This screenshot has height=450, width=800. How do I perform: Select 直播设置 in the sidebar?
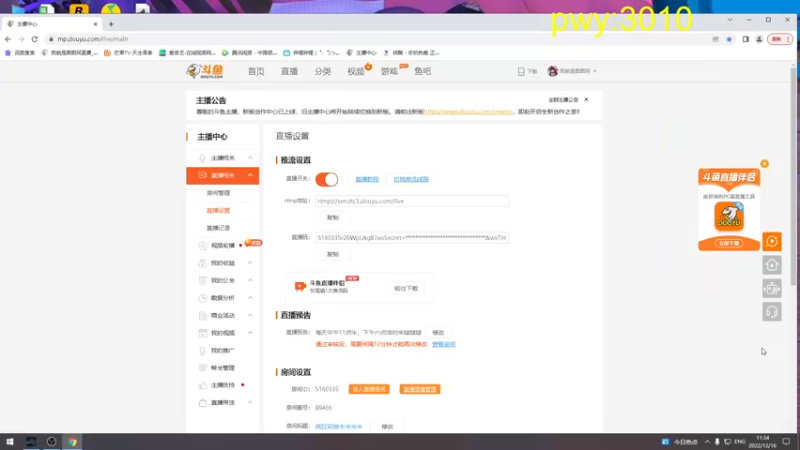[218, 210]
